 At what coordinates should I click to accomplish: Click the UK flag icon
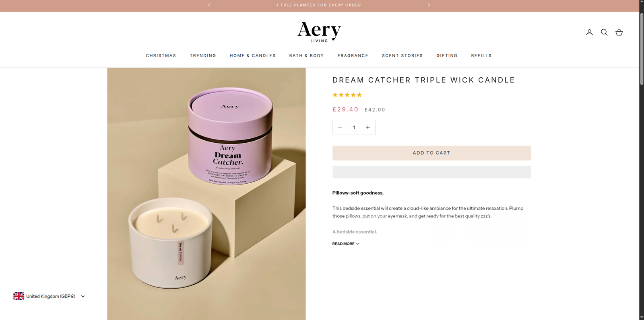coord(19,296)
